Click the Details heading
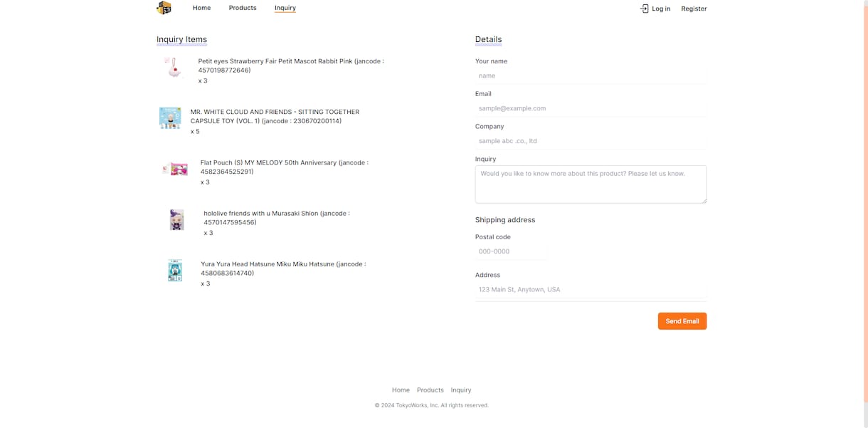The image size is (868, 428). [x=488, y=39]
